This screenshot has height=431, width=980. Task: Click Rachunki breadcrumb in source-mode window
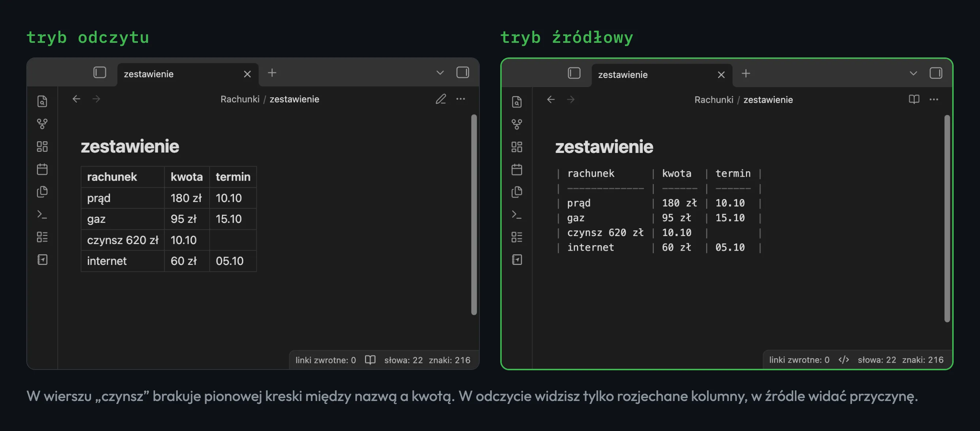tap(714, 100)
